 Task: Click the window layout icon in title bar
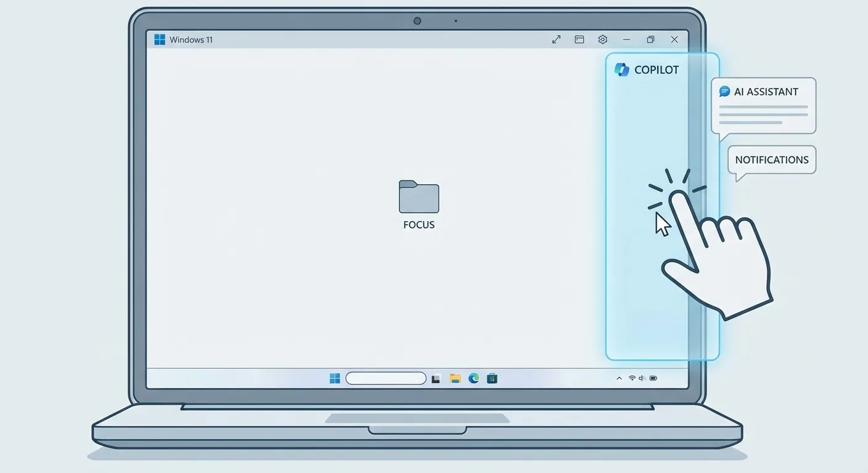[579, 39]
